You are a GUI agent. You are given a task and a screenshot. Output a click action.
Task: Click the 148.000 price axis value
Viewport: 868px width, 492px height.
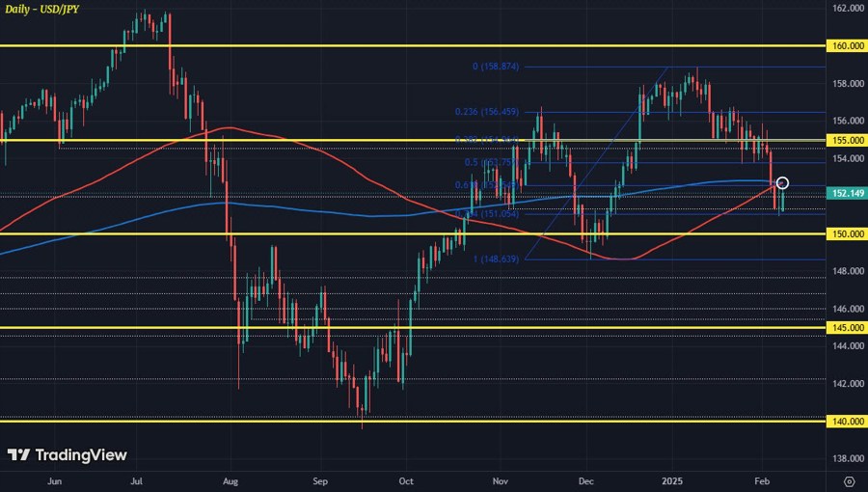point(848,271)
